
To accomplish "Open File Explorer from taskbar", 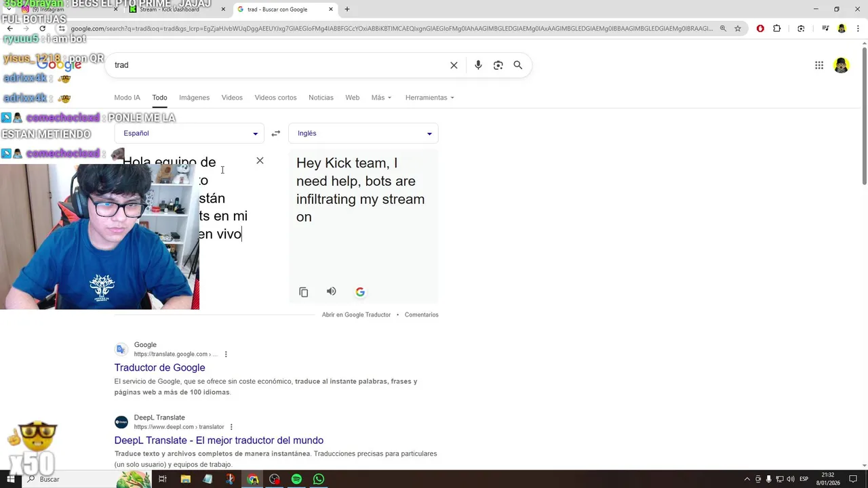I will [186, 479].
